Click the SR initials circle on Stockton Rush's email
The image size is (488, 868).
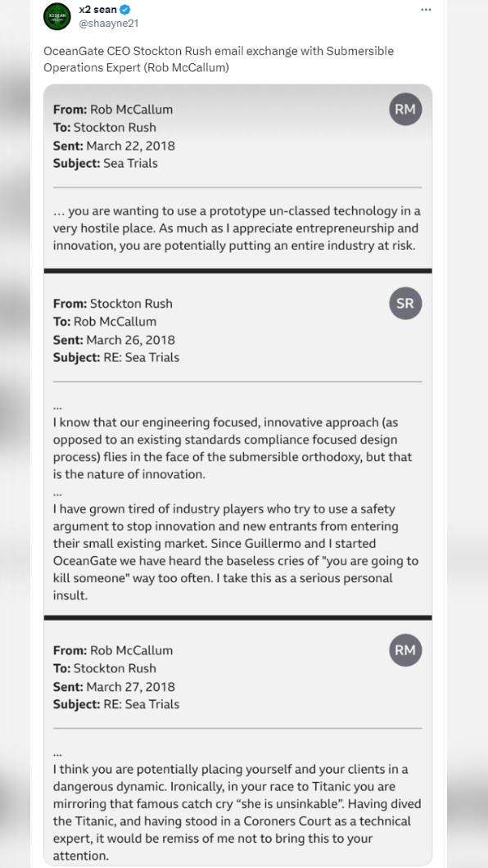click(x=405, y=303)
